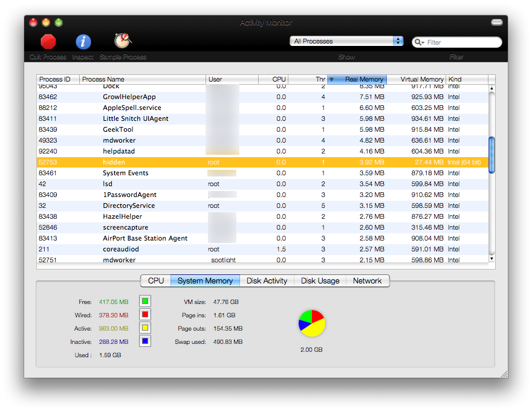This screenshot has width=532, height=411.
Task: Click the Sample Process icon
Action: point(123,41)
